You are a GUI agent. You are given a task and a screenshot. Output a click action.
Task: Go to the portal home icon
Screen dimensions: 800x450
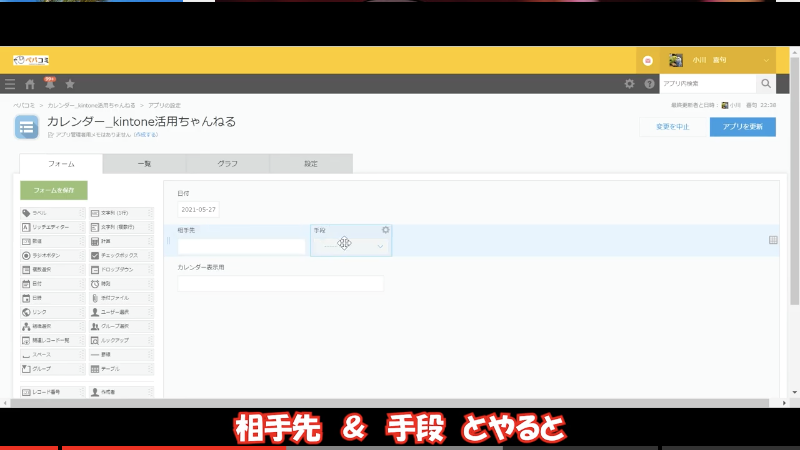click(x=30, y=84)
